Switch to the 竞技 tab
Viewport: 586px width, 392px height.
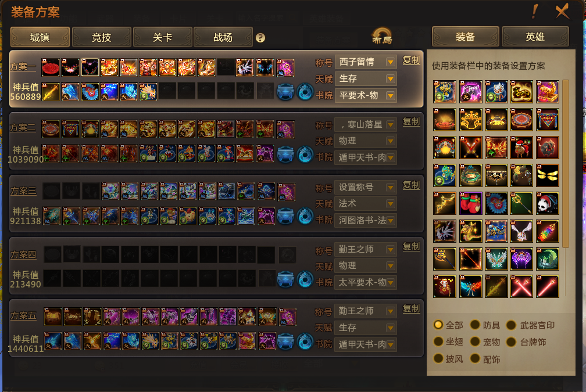(101, 37)
